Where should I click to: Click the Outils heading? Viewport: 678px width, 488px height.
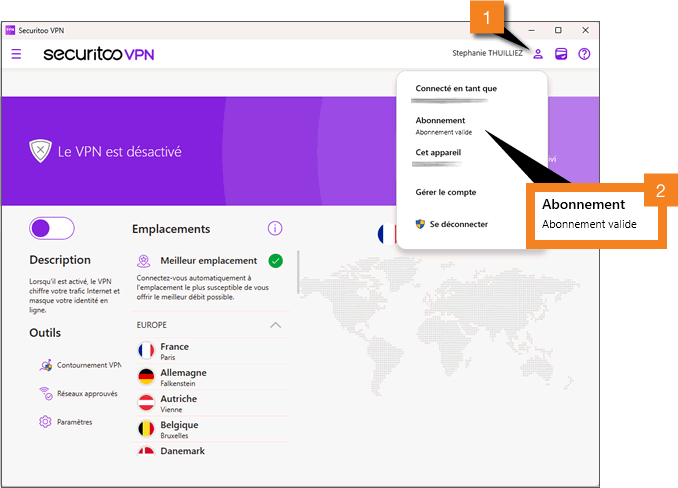coord(45,333)
